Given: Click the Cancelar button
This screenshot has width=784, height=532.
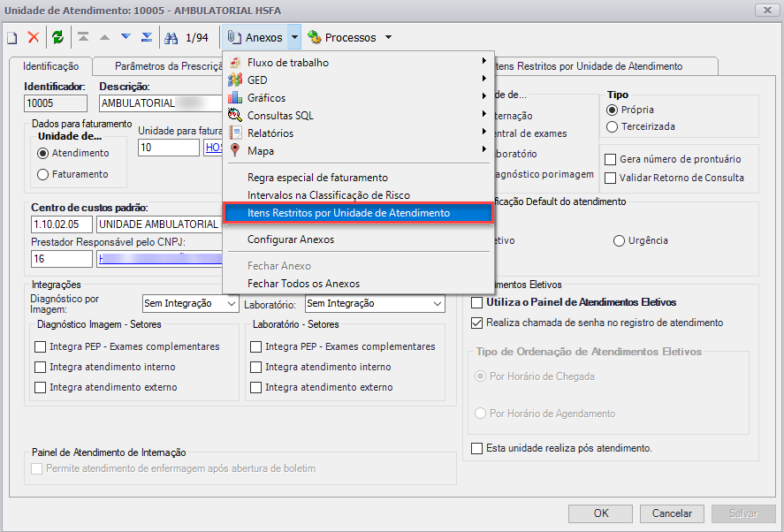Looking at the screenshot, I should click(x=672, y=513).
